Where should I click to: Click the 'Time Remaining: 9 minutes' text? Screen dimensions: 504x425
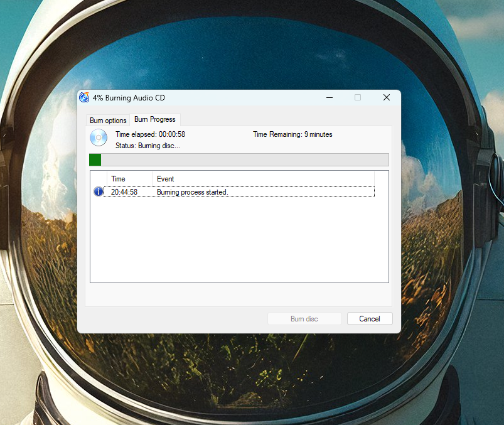point(292,134)
